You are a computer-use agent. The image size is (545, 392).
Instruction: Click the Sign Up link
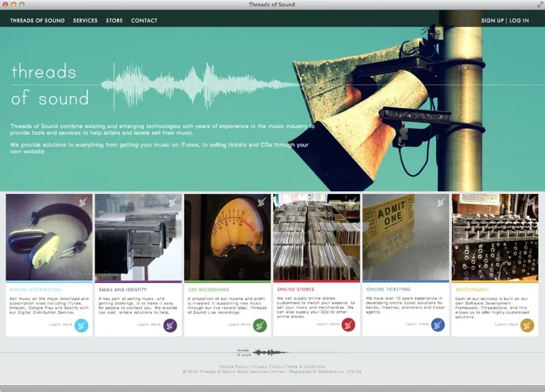pos(492,20)
